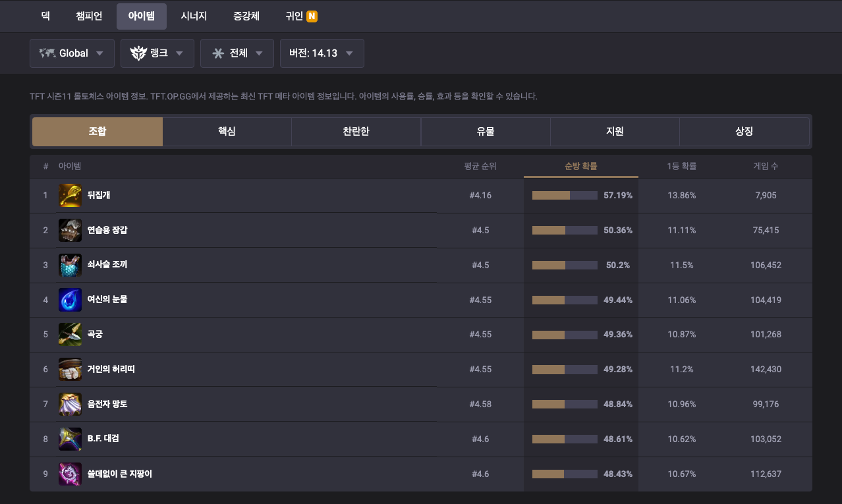The image size is (842, 504).
Task: Click the TFT 시즌11 description text
Action: click(x=283, y=96)
